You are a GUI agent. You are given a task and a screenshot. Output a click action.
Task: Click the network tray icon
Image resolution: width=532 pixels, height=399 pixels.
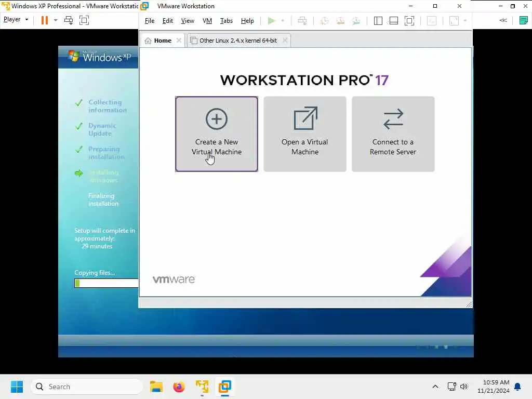click(x=451, y=387)
